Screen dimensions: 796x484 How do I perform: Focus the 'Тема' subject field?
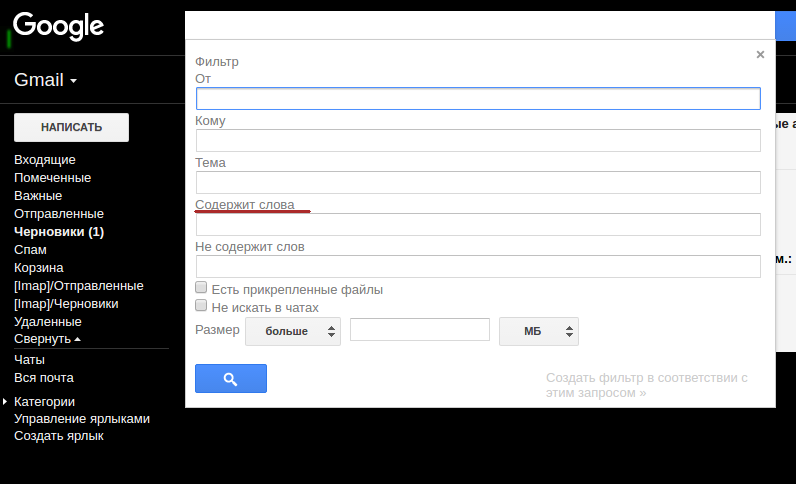click(478, 182)
